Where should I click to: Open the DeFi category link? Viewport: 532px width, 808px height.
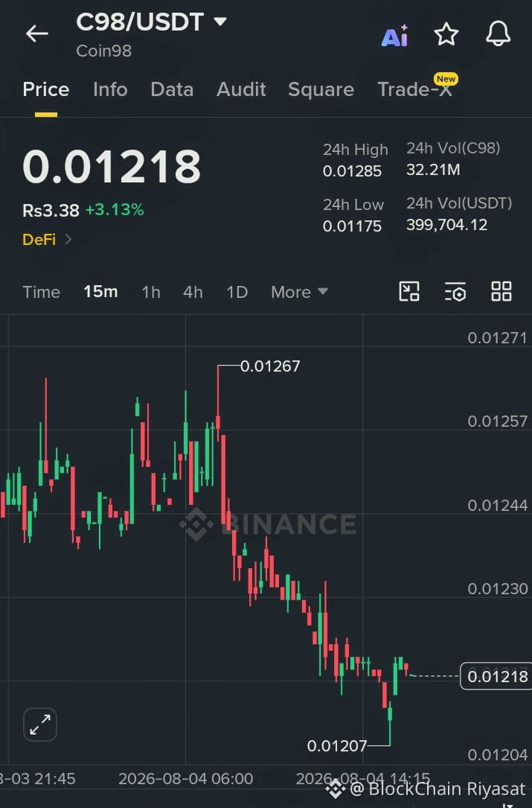(x=46, y=240)
